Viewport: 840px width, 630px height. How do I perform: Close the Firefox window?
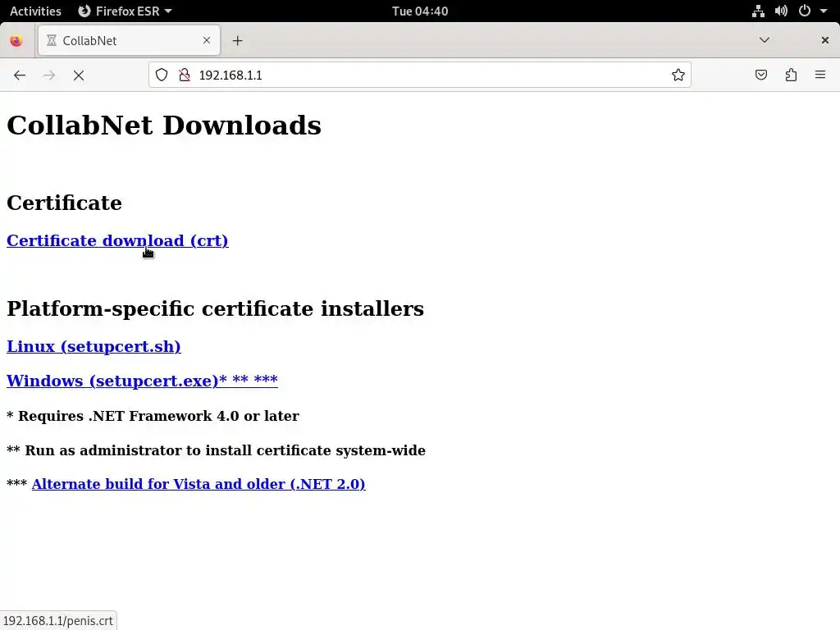click(x=825, y=40)
